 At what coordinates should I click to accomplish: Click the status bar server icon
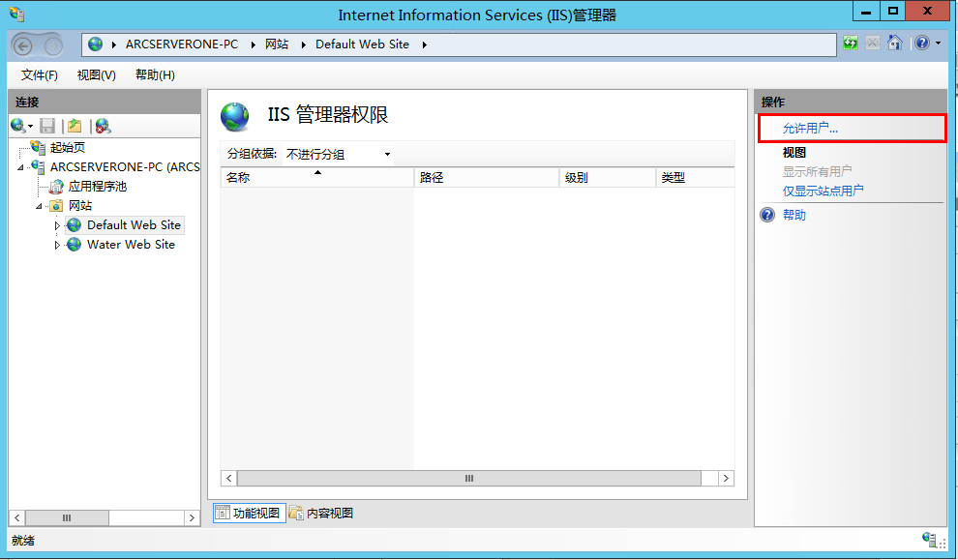[931, 540]
